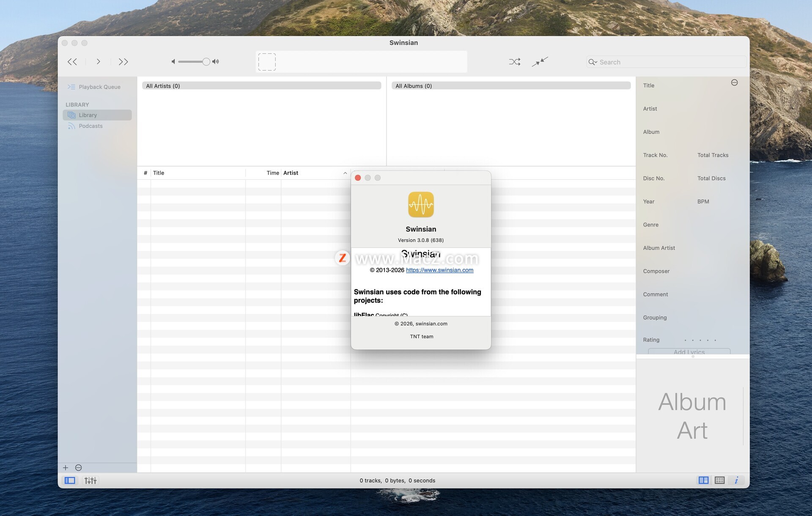Open the swinsian.com hyperlink
The image size is (812, 516).
[x=439, y=270]
